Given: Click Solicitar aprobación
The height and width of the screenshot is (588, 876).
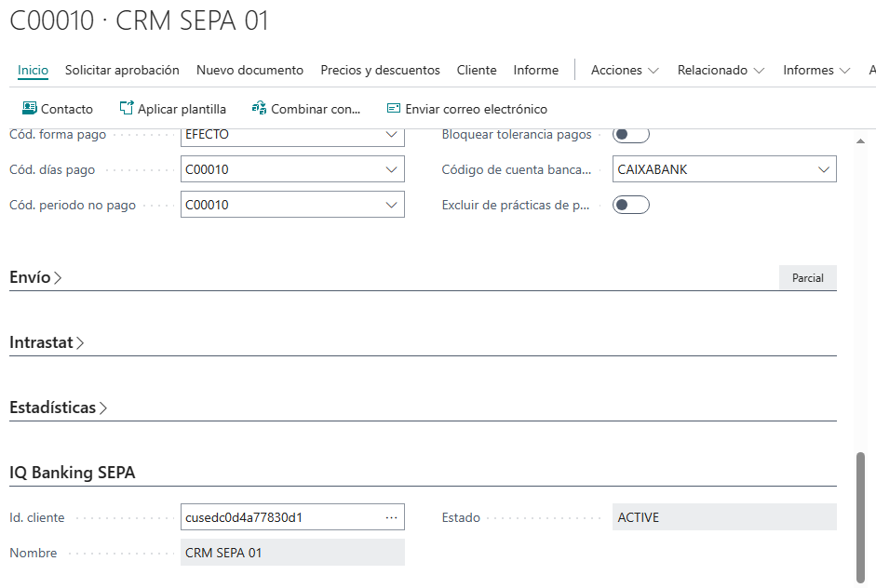Looking at the screenshot, I should 122,70.
